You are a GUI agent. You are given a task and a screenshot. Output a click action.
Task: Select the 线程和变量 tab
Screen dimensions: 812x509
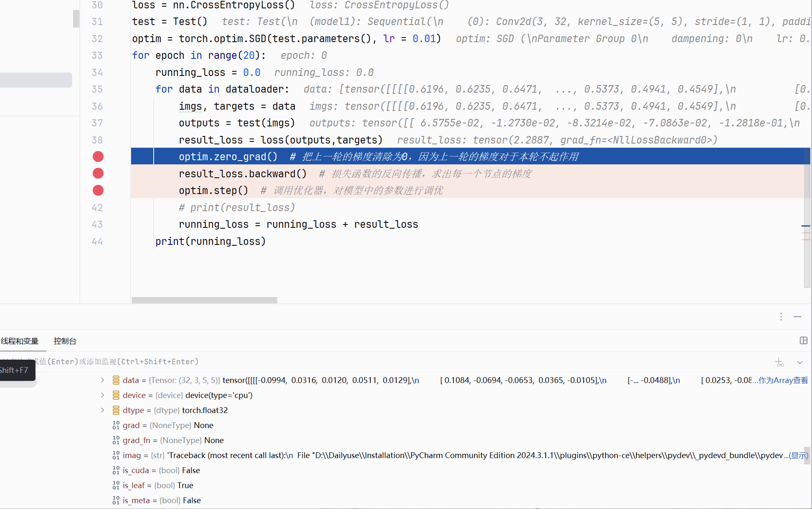point(20,341)
